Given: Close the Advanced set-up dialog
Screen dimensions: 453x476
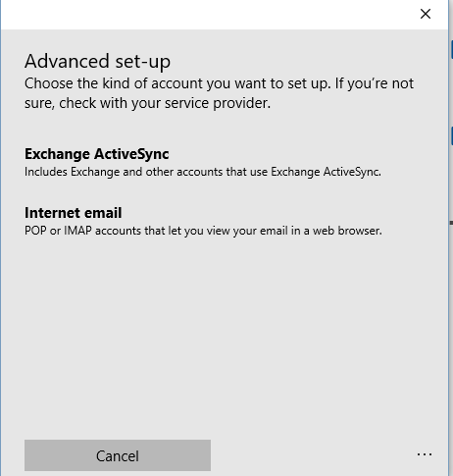Looking at the screenshot, I should [426, 14].
